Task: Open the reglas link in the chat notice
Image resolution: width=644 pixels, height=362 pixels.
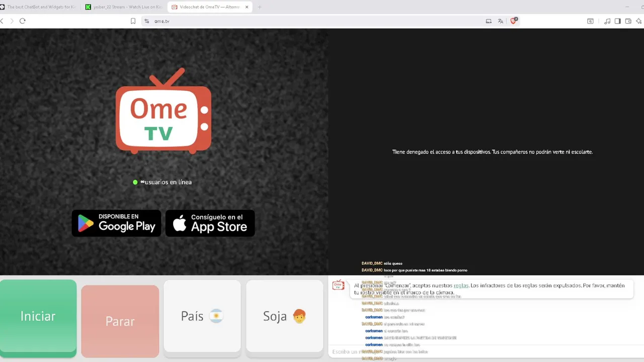Action: pos(461,286)
